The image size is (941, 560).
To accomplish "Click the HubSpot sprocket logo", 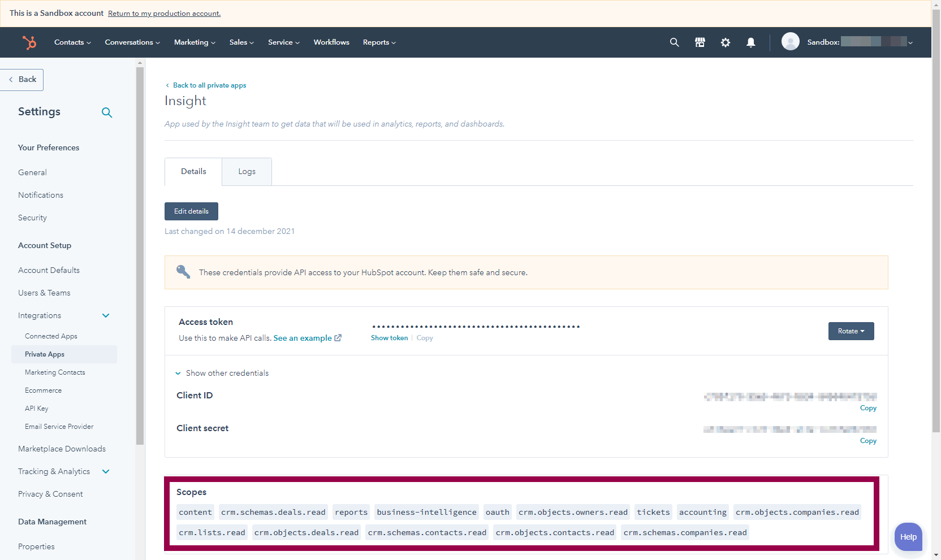I will coord(29,42).
